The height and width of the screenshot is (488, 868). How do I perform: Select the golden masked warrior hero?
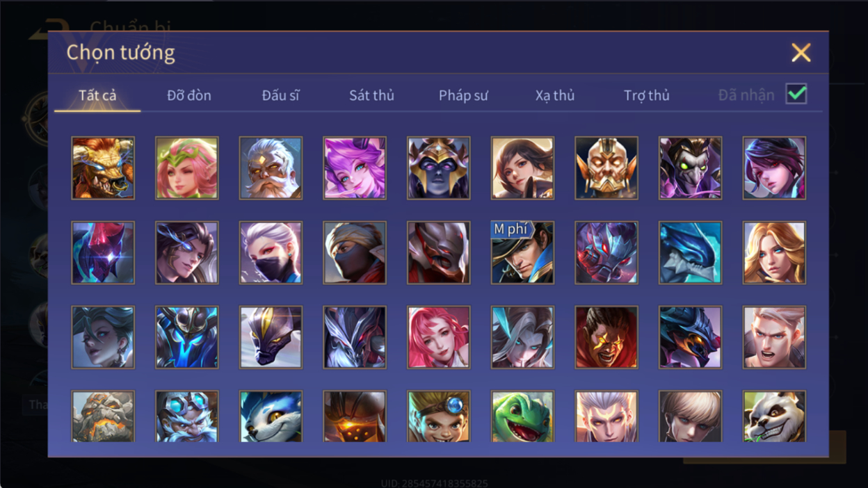[606, 168]
